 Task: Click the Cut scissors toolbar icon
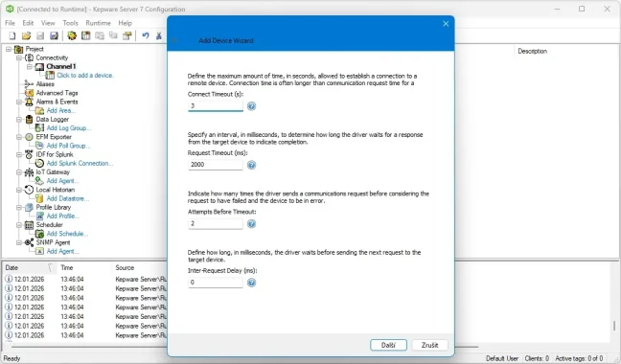159,36
